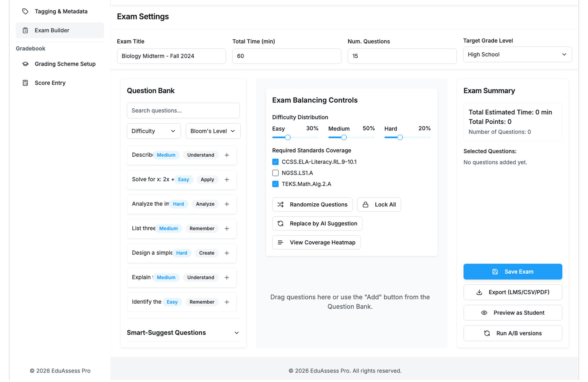Click the graduation cap Grading Scheme icon
This screenshot has height=382, width=588.
[25, 64]
